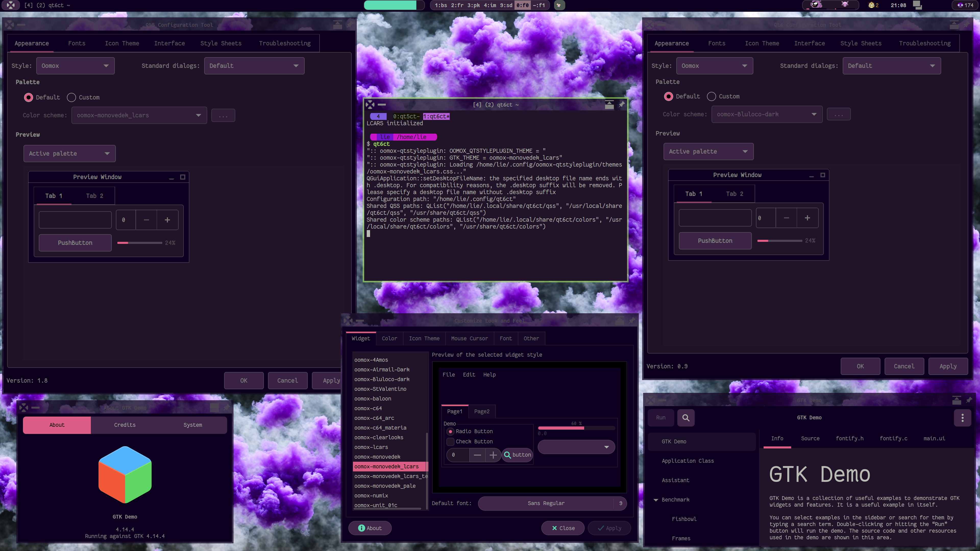Switch to Icon Theme tab in Qt5 tool

pyautogui.click(x=122, y=43)
